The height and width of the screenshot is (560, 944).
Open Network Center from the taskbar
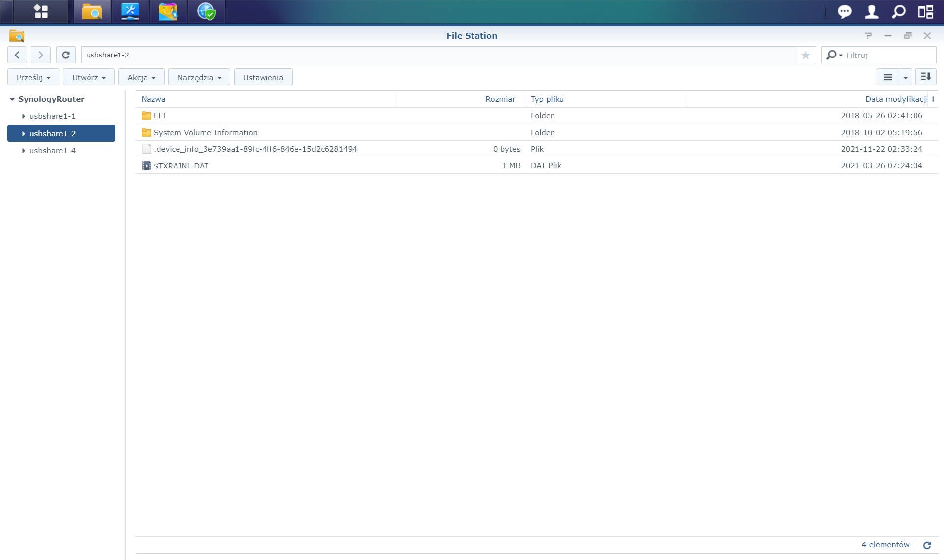coord(130,11)
